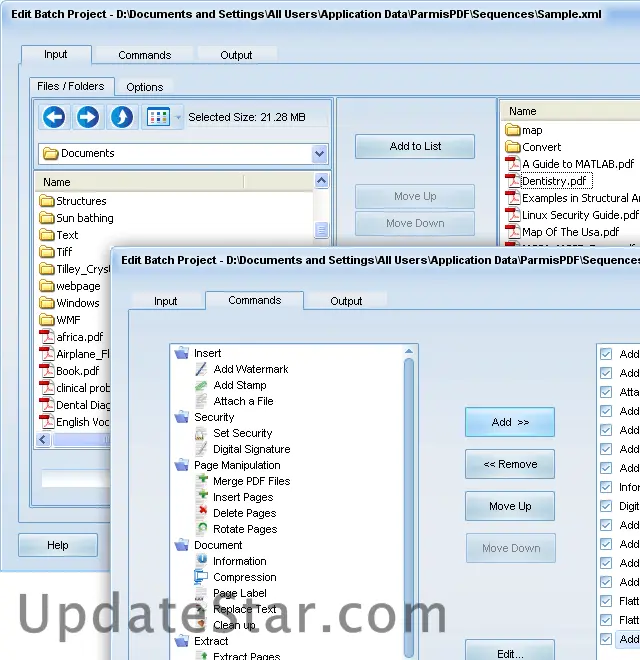
Task: Switch to Input tab in front window
Action: pos(165,301)
